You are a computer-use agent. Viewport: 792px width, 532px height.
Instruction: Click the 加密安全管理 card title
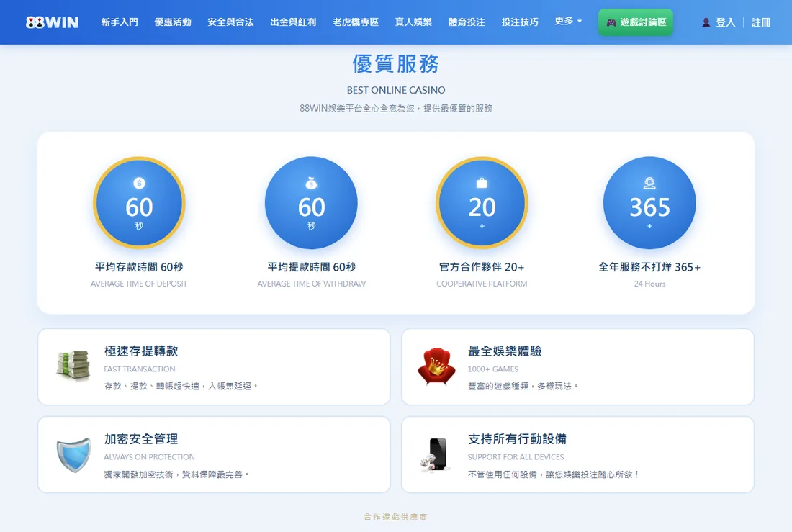pyautogui.click(x=141, y=438)
